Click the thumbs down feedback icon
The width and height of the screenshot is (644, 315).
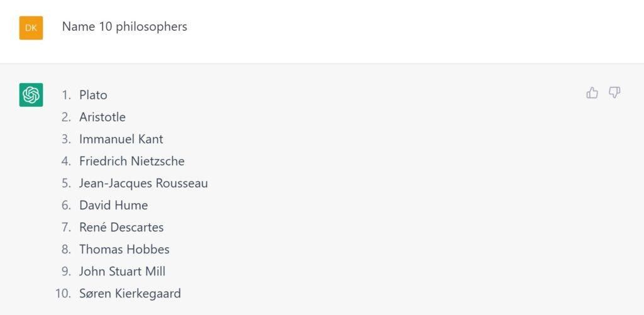coord(614,93)
